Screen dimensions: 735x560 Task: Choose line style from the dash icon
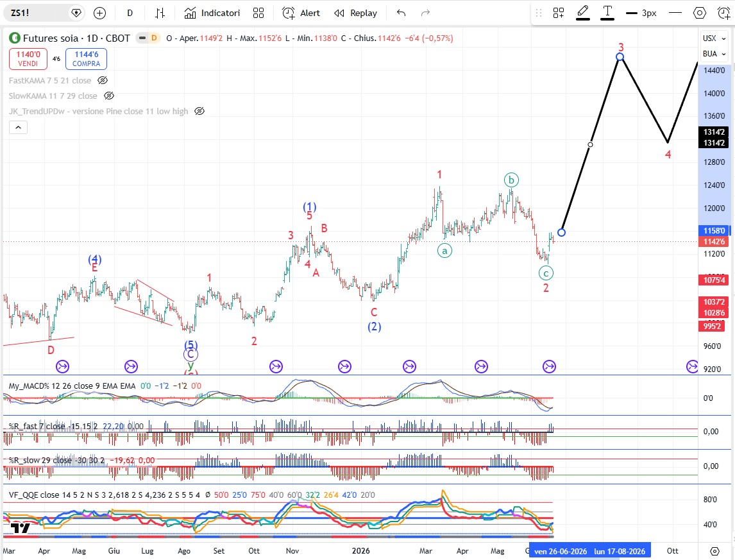tap(675, 13)
